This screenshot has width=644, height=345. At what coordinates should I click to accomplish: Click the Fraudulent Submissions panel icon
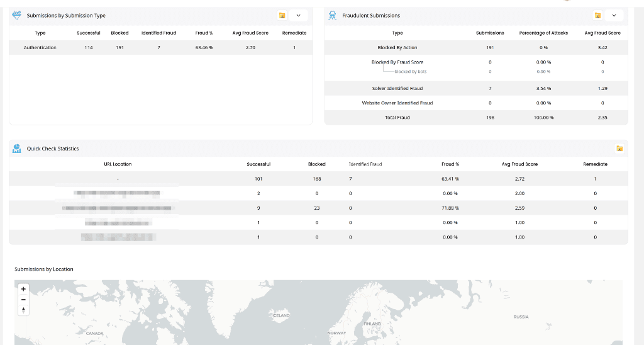click(332, 15)
